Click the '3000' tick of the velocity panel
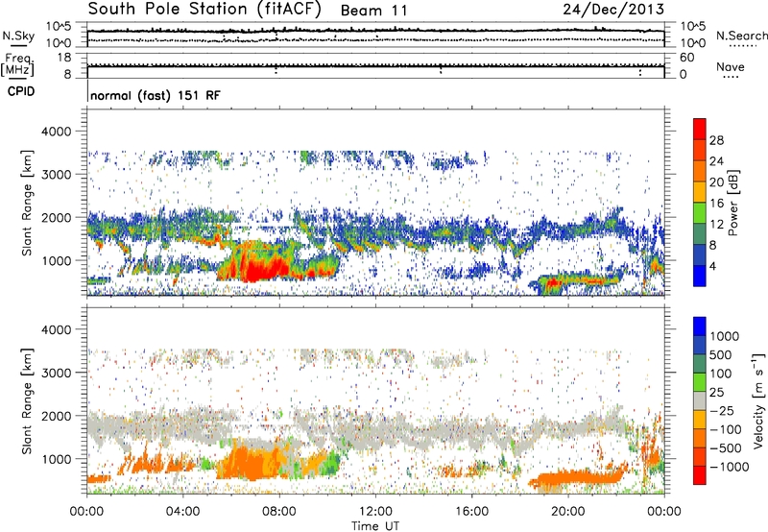 [x=57, y=373]
